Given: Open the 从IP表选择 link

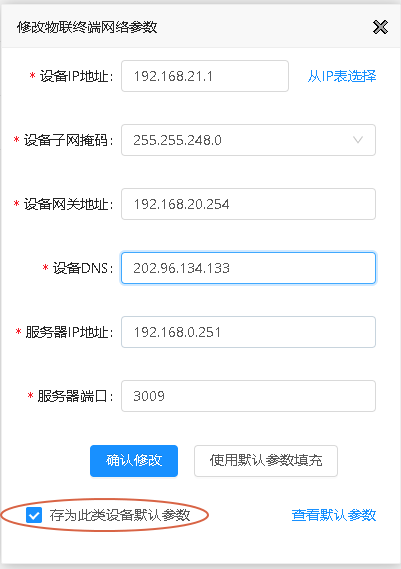Looking at the screenshot, I should tap(342, 76).
